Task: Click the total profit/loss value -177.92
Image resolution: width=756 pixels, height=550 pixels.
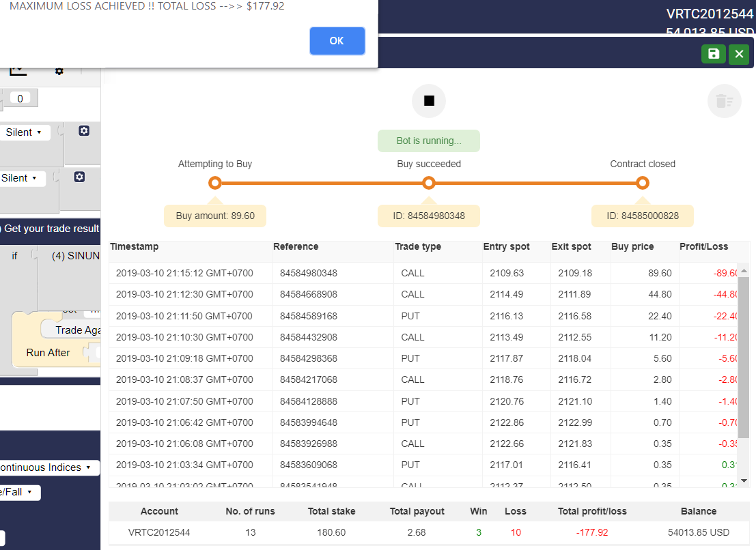Action: [592, 532]
